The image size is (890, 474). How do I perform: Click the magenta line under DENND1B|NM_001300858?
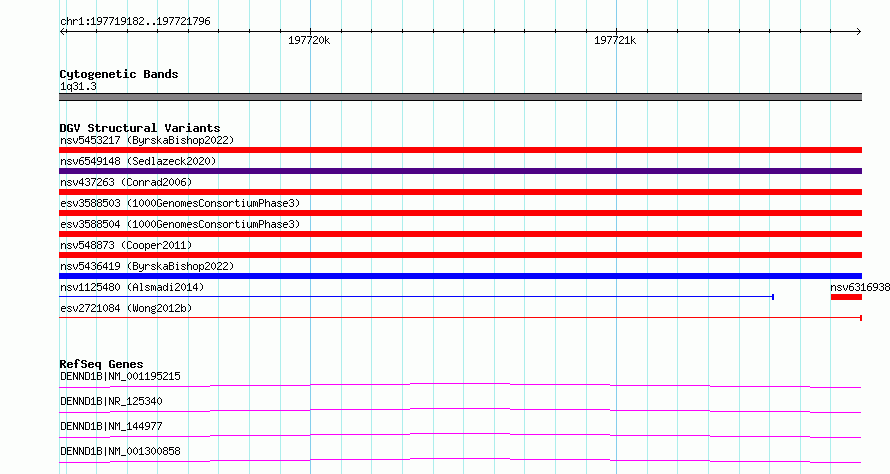460,460
